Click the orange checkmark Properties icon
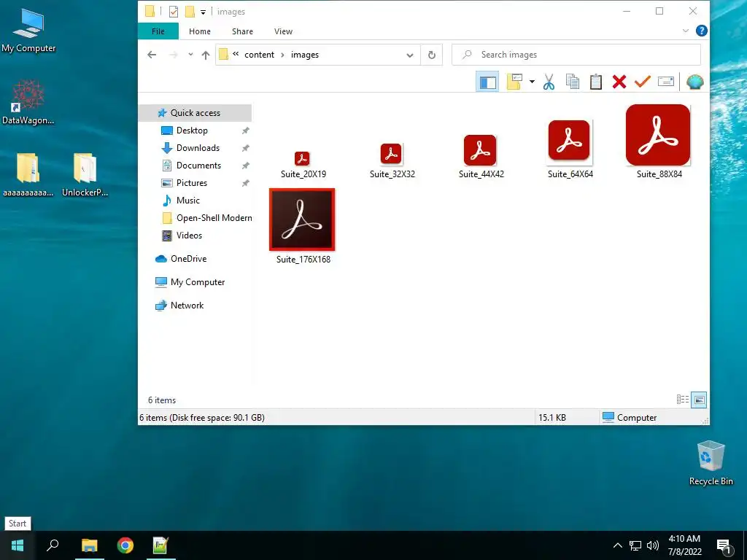The height and width of the screenshot is (560, 747). click(642, 82)
